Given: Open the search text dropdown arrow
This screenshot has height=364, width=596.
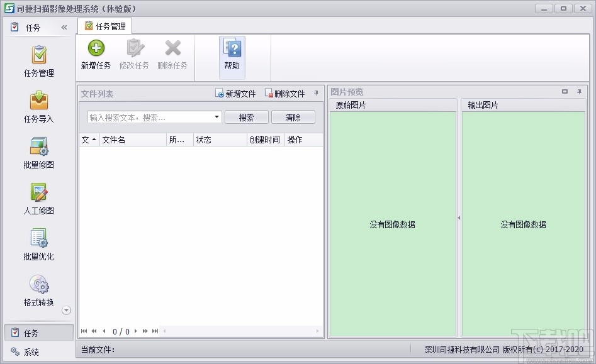Looking at the screenshot, I should pyautogui.click(x=216, y=117).
